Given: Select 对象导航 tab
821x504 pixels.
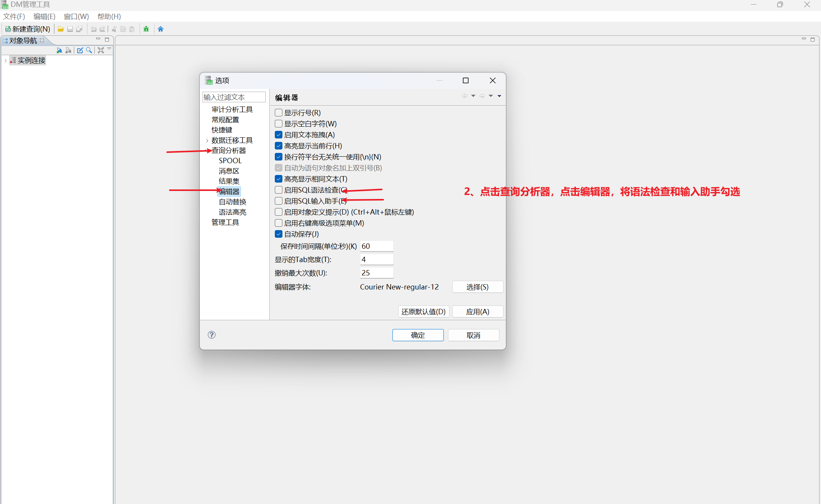Looking at the screenshot, I should click(x=23, y=40).
